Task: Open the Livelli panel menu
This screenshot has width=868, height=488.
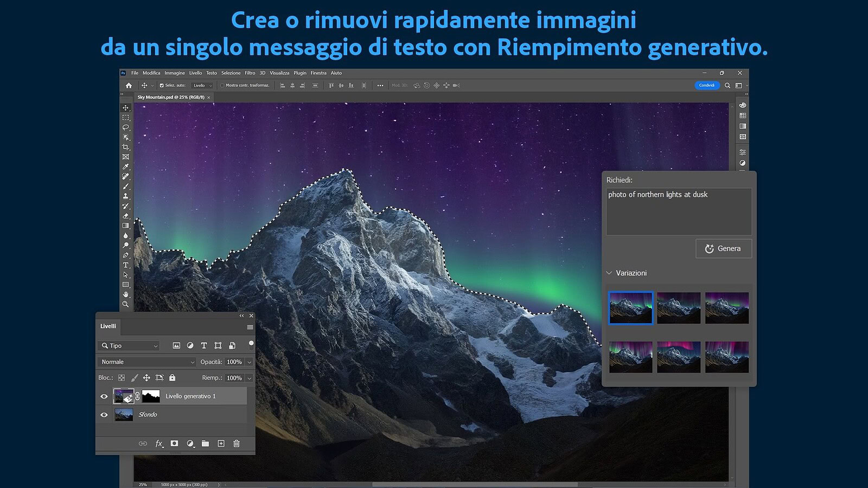Action: pyautogui.click(x=250, y=327)
